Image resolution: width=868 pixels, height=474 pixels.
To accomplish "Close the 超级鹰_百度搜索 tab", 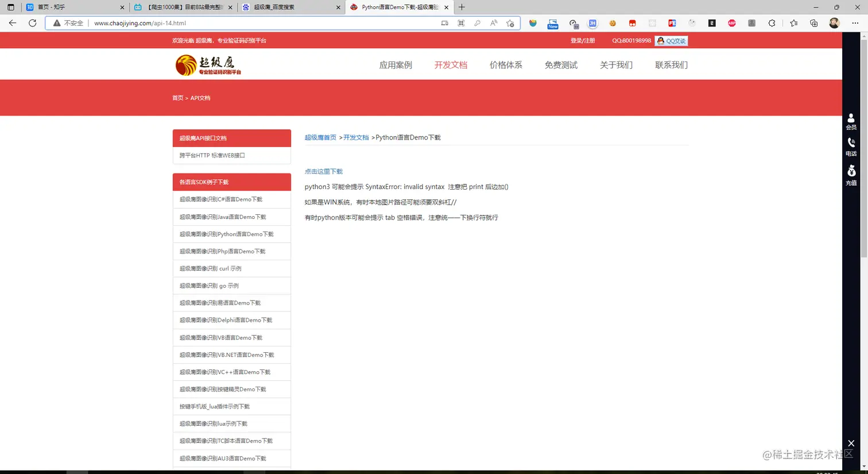I will point(338,7).
